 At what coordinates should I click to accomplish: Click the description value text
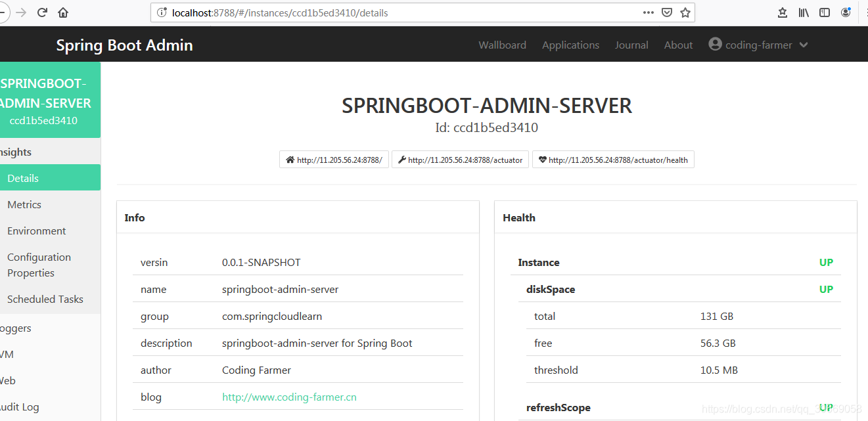[x=317, y=343]
